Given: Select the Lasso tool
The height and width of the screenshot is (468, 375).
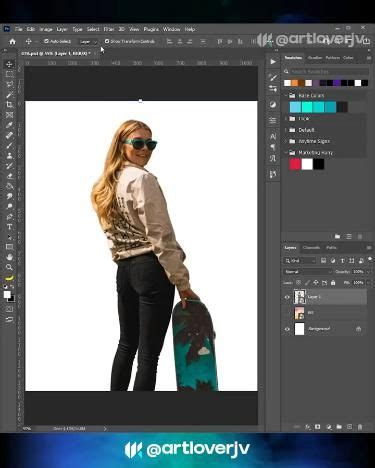Looking at the screenshot, I should (x=9, y=84).
